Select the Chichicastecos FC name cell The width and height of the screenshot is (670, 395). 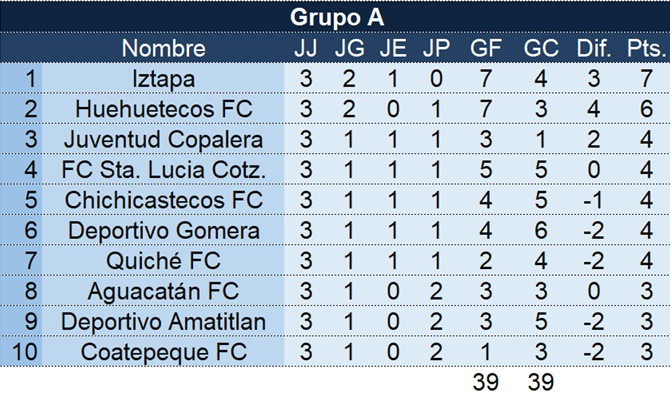(163, 200)
